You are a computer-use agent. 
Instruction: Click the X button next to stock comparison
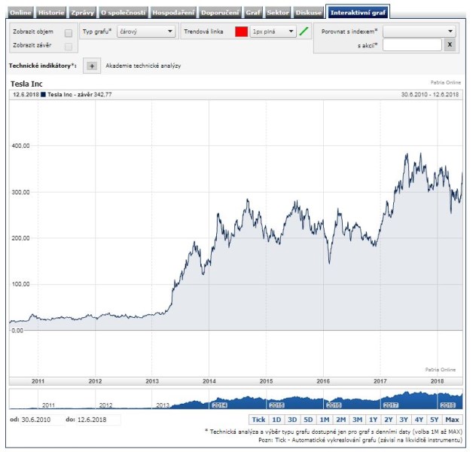point(450,45)
